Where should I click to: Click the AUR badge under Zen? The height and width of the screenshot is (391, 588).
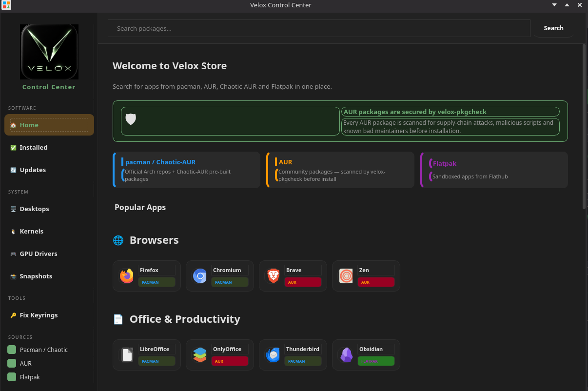pyautogui.click(x=376, y=282)
